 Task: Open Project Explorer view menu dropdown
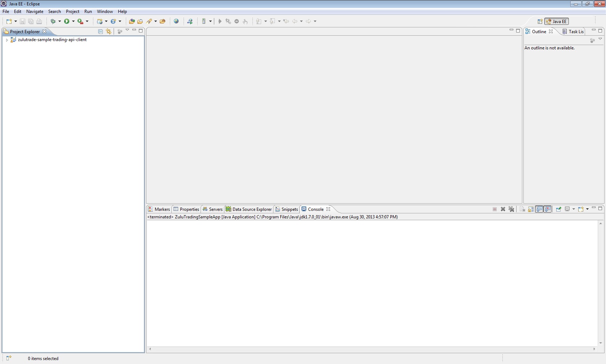127,30
